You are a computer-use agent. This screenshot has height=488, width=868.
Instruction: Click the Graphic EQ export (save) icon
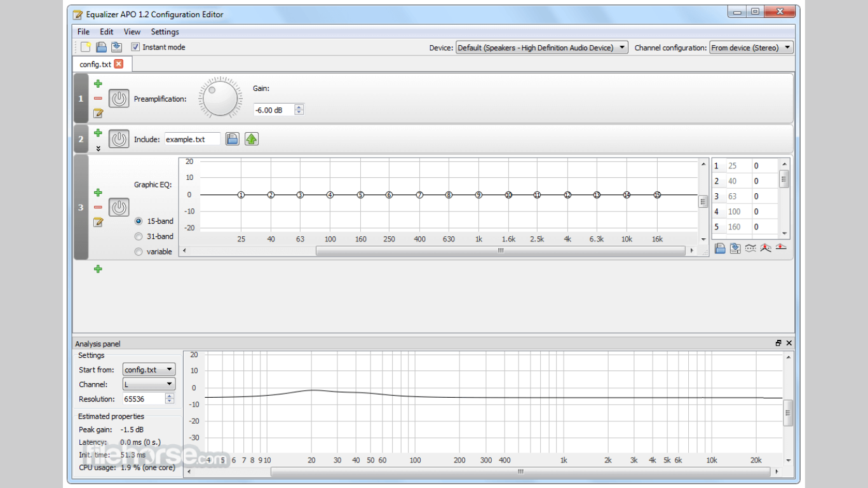coord(735,248)
